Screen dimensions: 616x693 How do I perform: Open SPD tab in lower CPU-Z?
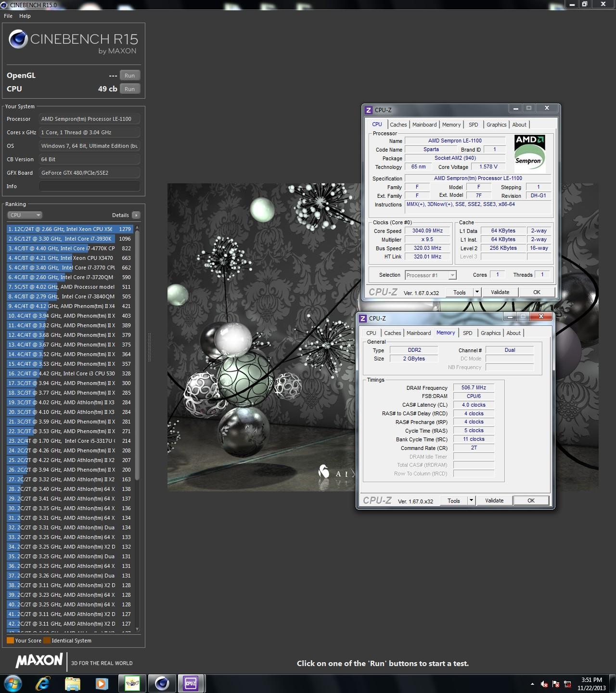click(x=468, y=333)
